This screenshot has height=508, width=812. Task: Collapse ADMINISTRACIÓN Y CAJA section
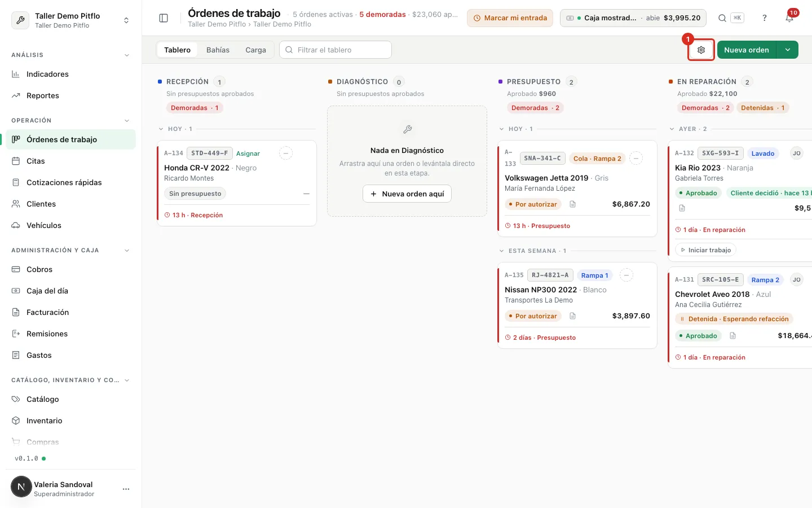[x=127, y=251]
